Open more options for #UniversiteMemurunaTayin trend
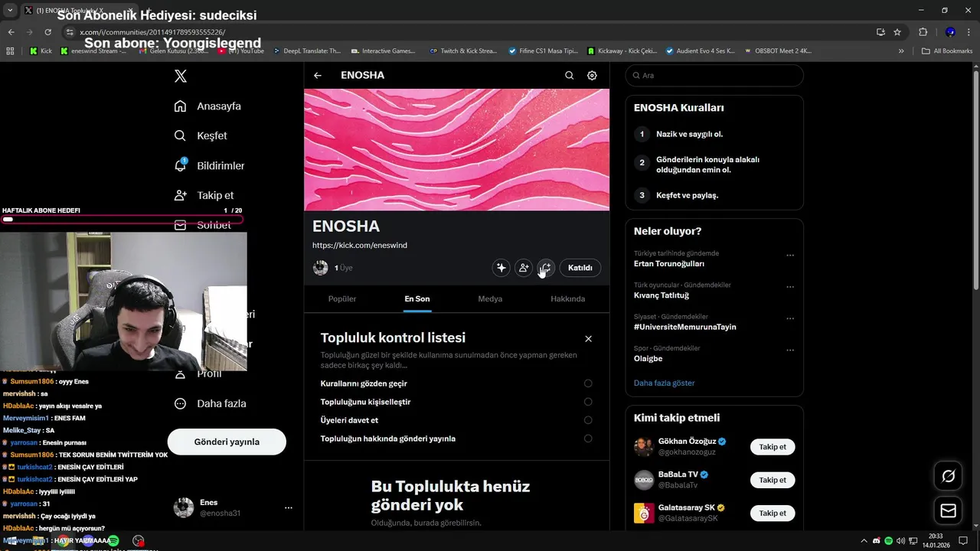980x551 pixels. point(790,318)
